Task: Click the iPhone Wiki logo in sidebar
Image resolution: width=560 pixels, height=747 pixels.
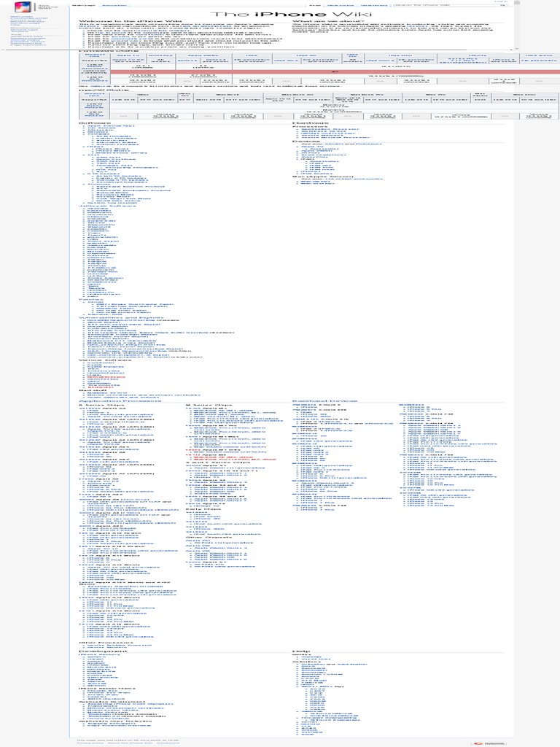Action: (23, 8)
